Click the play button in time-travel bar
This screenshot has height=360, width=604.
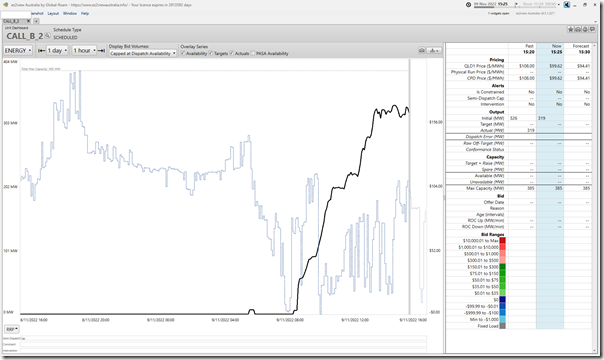(x=517, y=4)
